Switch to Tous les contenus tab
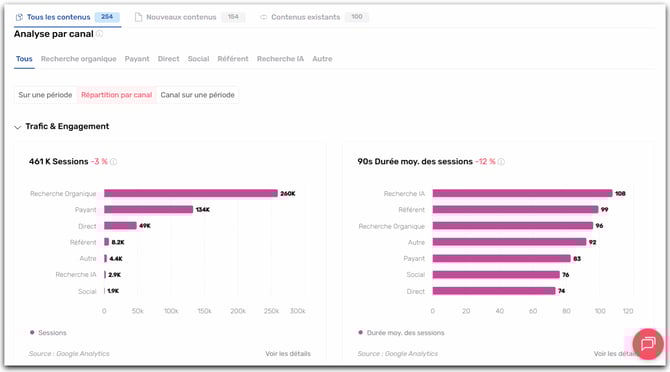Image resolution: width=670 pixels, height=372 pixels. point(67,17)
